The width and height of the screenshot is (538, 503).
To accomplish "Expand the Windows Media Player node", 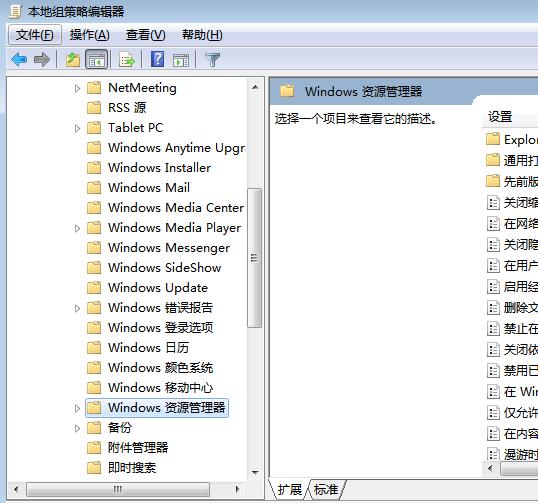I will tap(78, 228).
